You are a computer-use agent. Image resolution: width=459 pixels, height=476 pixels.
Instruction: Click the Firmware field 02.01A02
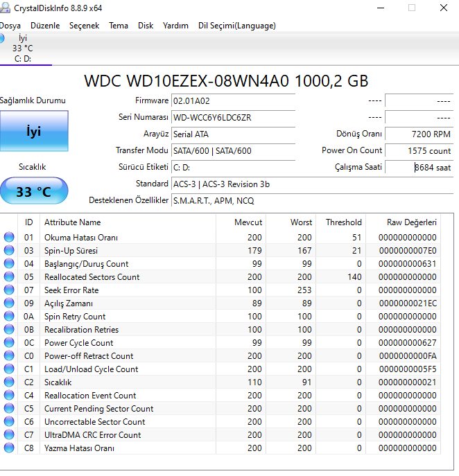[233, 100]
